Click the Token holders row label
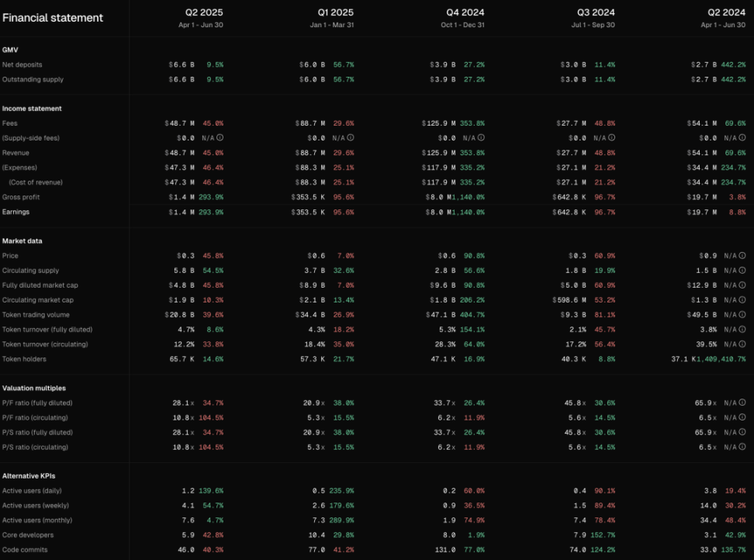 24,359
